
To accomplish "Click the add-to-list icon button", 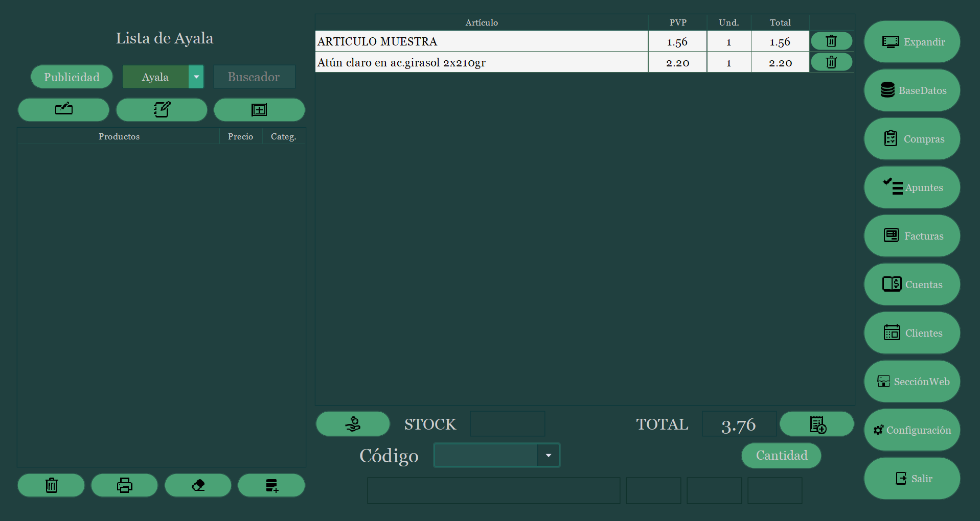I will coord(271,485).
